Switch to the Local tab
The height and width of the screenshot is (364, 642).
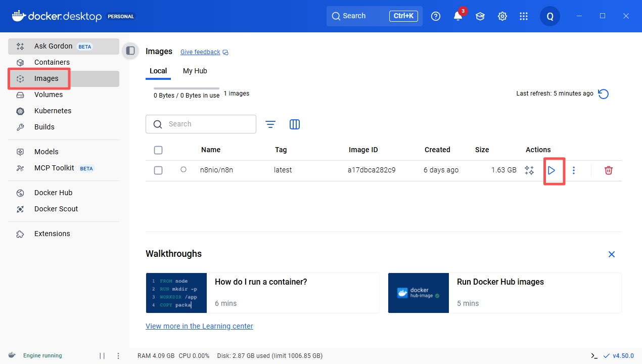[158, 71]
